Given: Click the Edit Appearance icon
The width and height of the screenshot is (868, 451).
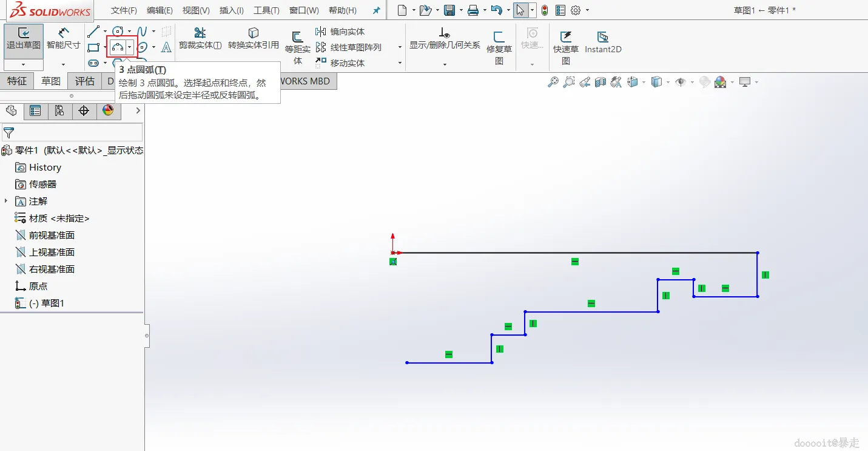Looking at the screenshot, I should click(705, 82).
